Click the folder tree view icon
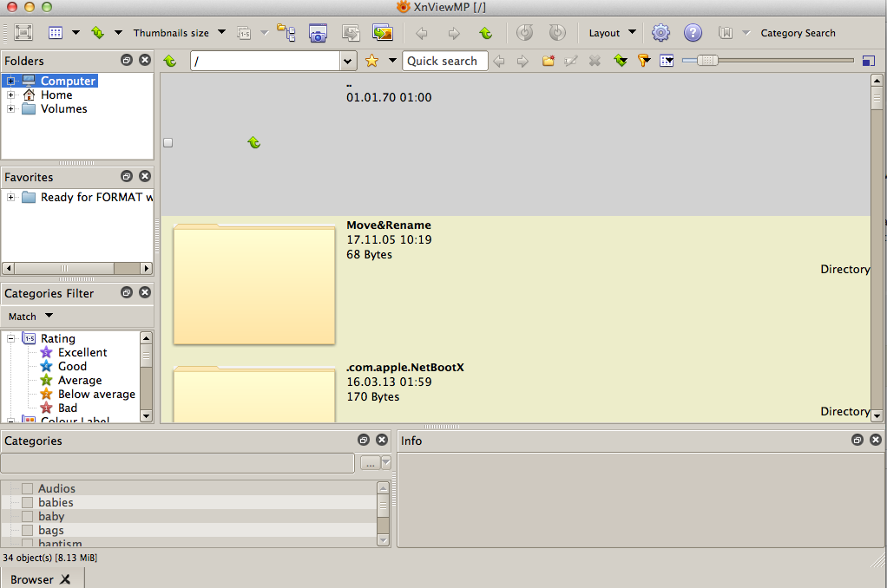The image size is (887, 588). pyautogui.click(x=286, y=33)
